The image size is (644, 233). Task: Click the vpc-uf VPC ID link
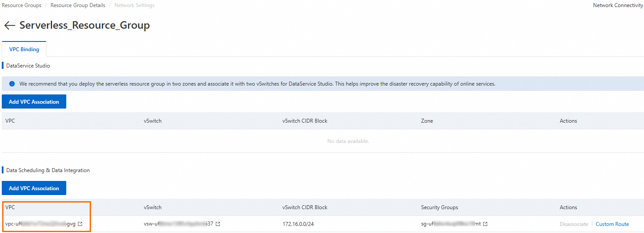(x=40, y=224)
